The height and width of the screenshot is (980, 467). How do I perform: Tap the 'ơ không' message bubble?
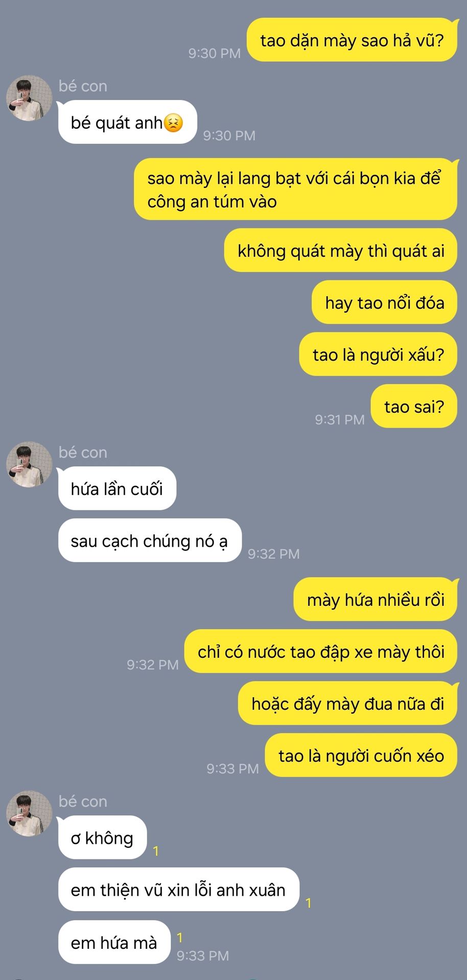point(103,838)
